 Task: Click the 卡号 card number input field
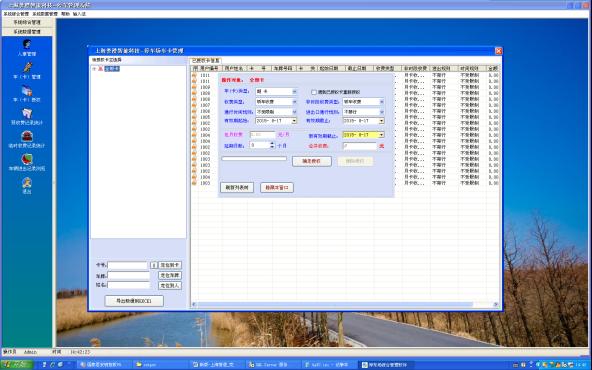128,265
